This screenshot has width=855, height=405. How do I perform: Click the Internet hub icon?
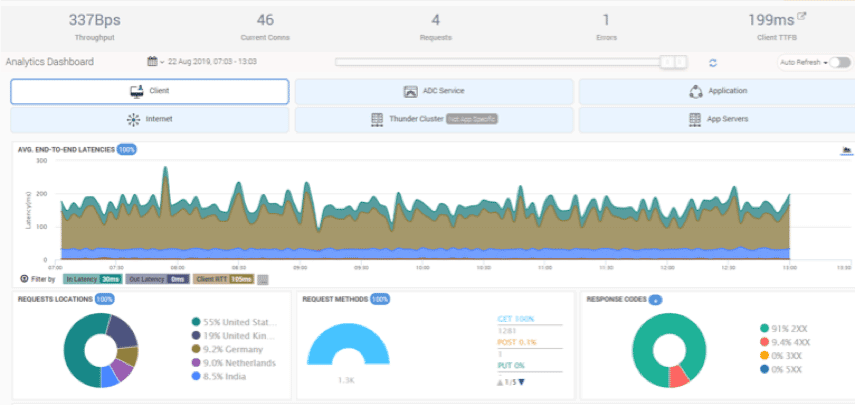click(x=134, y=120)
